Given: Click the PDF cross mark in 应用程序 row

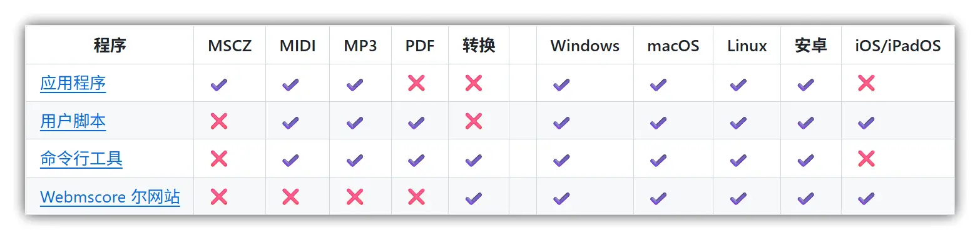Looking at the screenshot, I should click(416, 83).
